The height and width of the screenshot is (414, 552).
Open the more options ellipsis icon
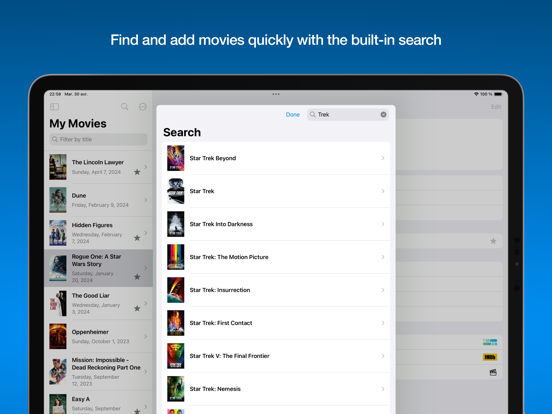point(143,107)
